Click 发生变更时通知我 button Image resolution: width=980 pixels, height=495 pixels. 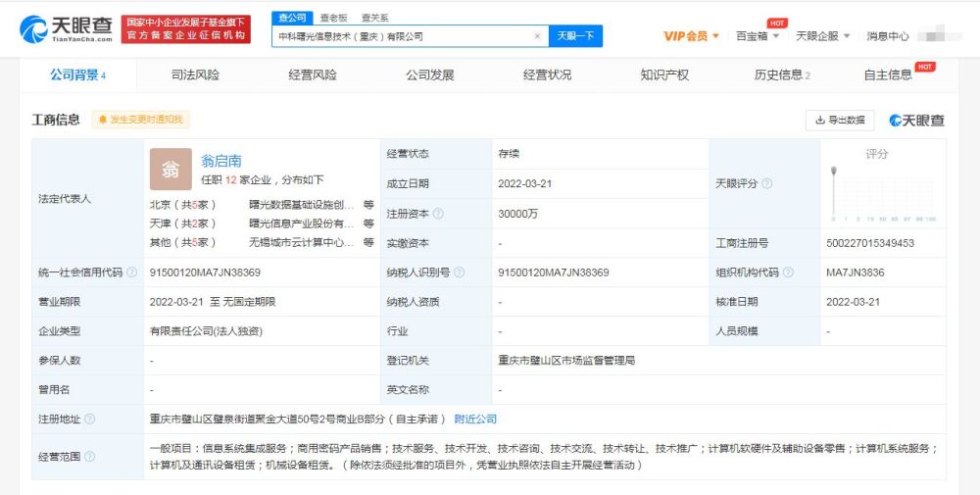coord(140,120)
